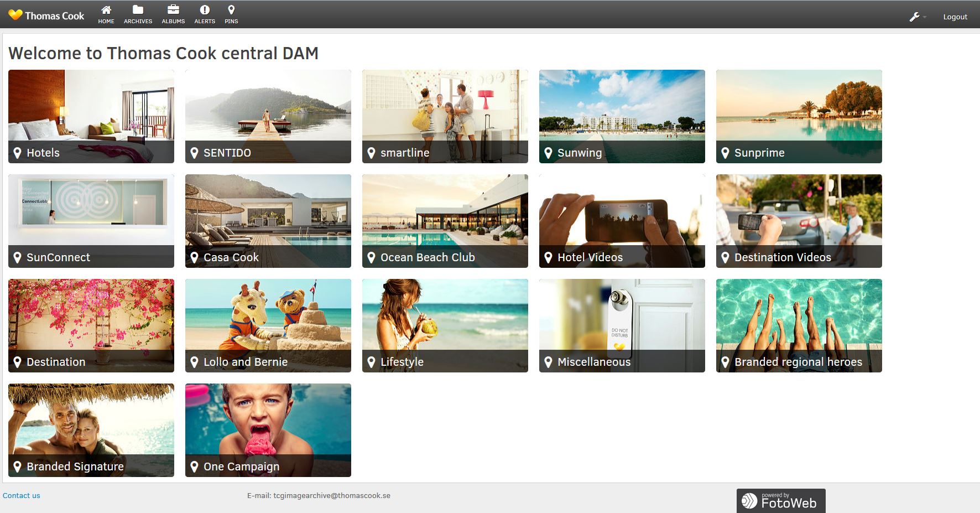Click the pin icon on the SENTIDO tile
The width and height of the screenshot is (980, 513).
click(194, 153)
